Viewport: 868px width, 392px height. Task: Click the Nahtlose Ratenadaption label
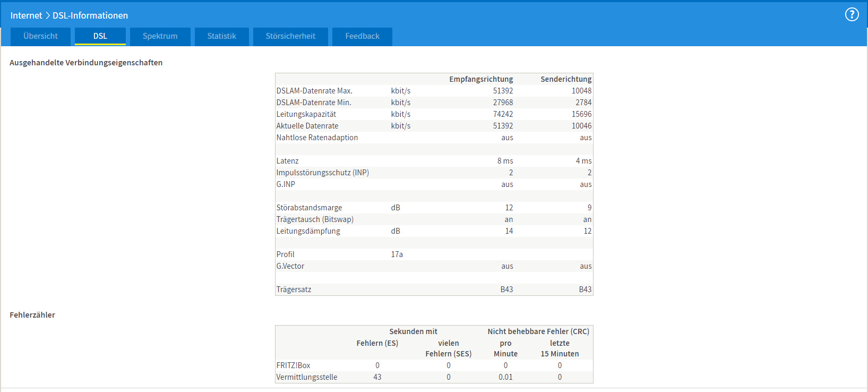tap(317, 138)
